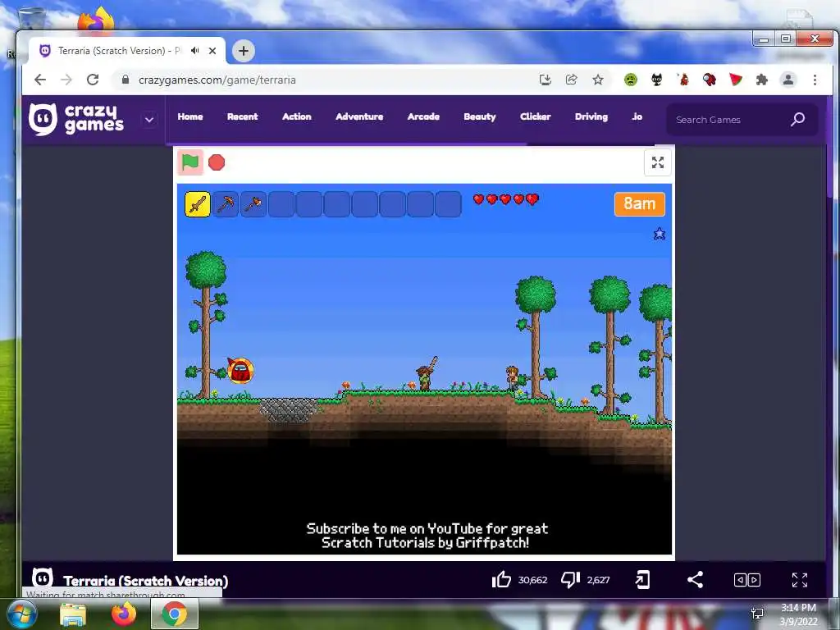Select the fourth empty hotbar slot
Image resolution: width=840 pixels, height=630 pixels.
(365, 204)
